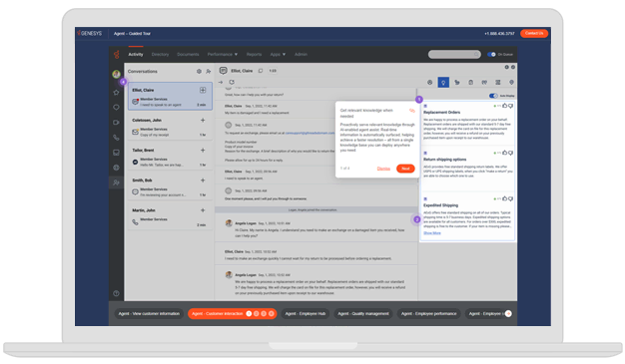This screenshot has width=625, height=364.
Task: Click the help question mark in sidebar
Action: click(116, 293)
